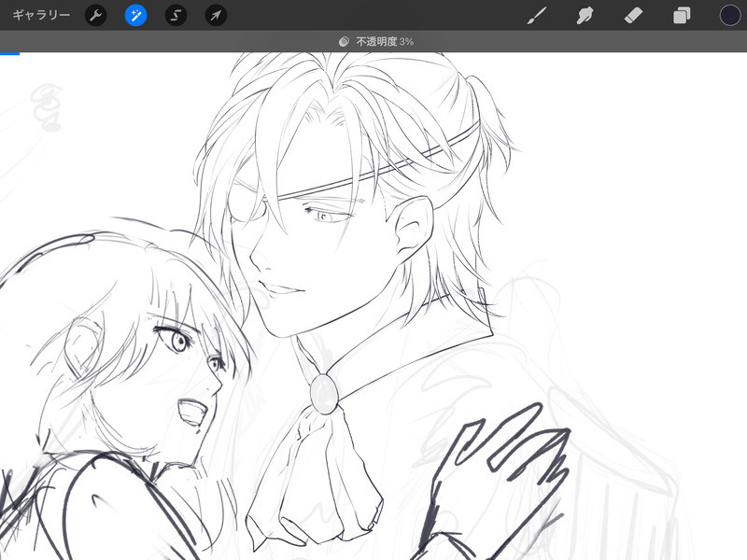Open the Actions wrench menu
Image resolution: width=747 pixels, height=560 pixels.
coord(96,15)
